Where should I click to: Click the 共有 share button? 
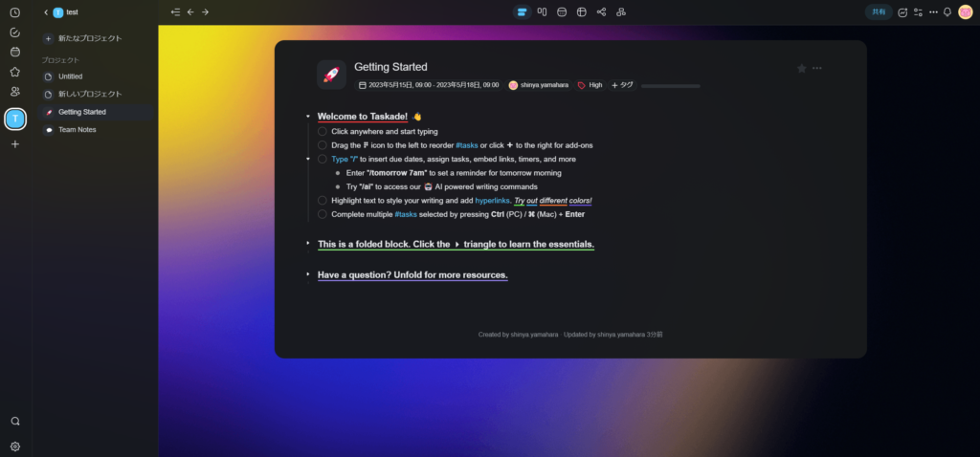(x=879, y=11)
